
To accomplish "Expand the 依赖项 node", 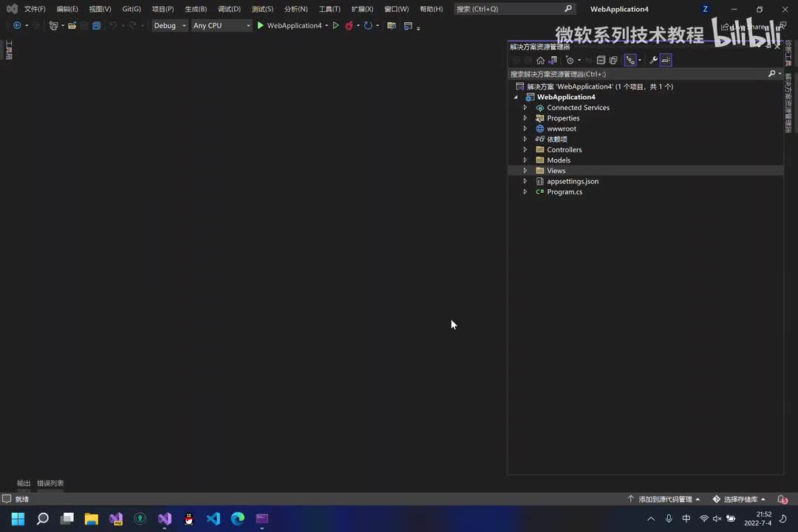I will [x=525, y=139].
